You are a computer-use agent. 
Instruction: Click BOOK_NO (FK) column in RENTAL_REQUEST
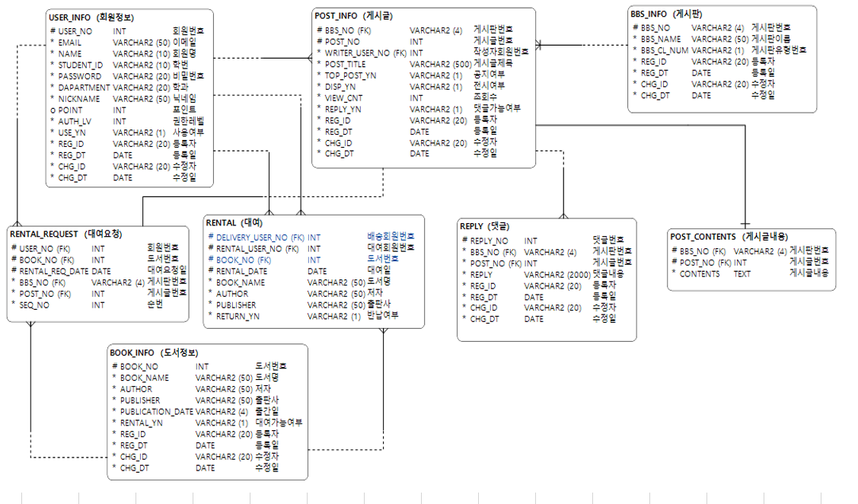click(46, 260)
